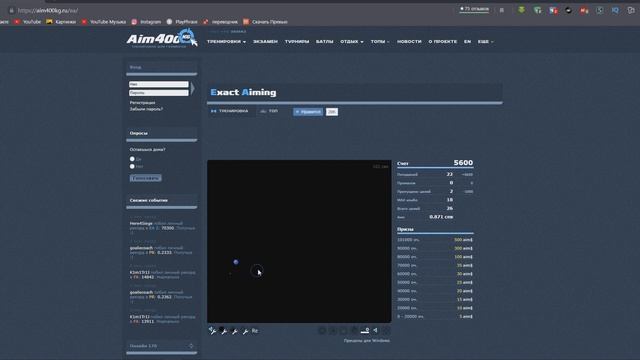Click the third wrench icon below game

tap(234, 331)
